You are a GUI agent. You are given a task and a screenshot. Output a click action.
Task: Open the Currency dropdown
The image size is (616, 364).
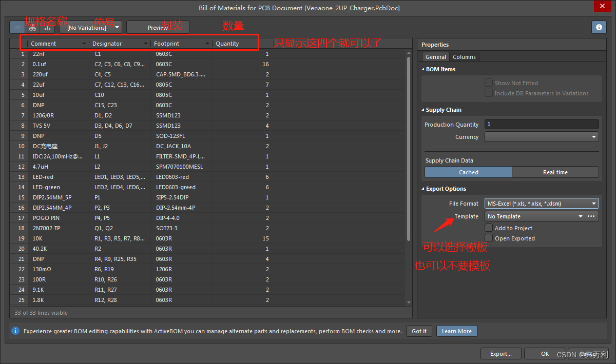[x=541, y=137]
